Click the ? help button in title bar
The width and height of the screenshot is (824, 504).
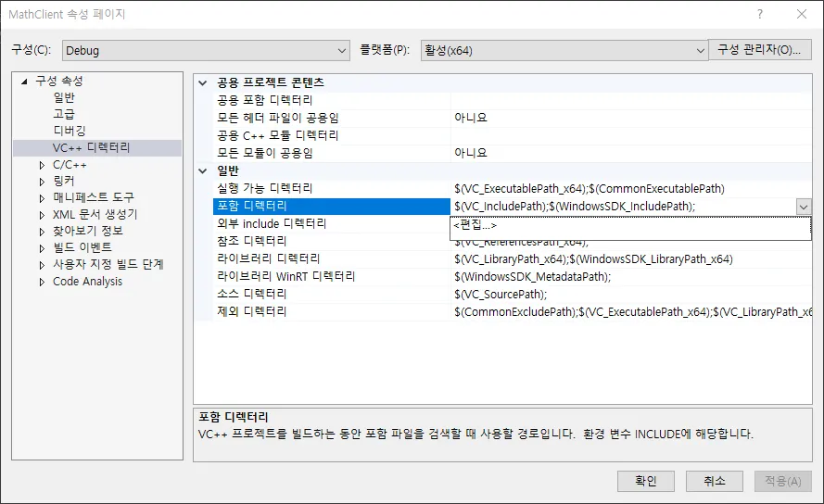[x=760, y=14]
